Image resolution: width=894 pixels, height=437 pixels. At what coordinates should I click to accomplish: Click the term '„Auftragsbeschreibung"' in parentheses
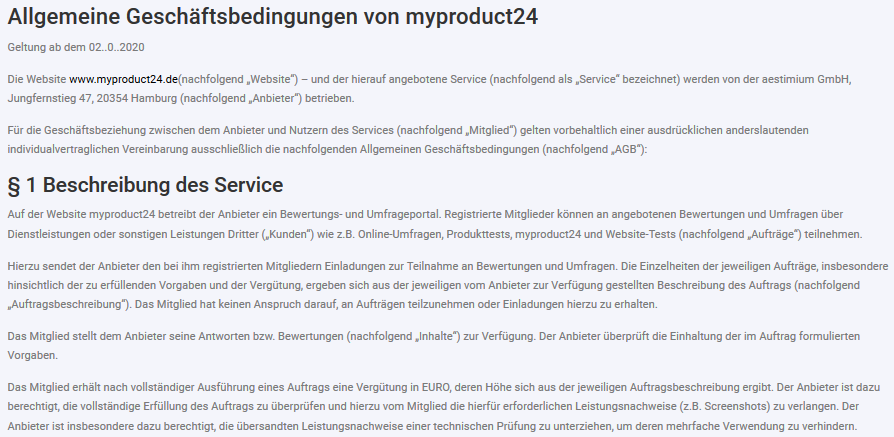coord(68,305)
